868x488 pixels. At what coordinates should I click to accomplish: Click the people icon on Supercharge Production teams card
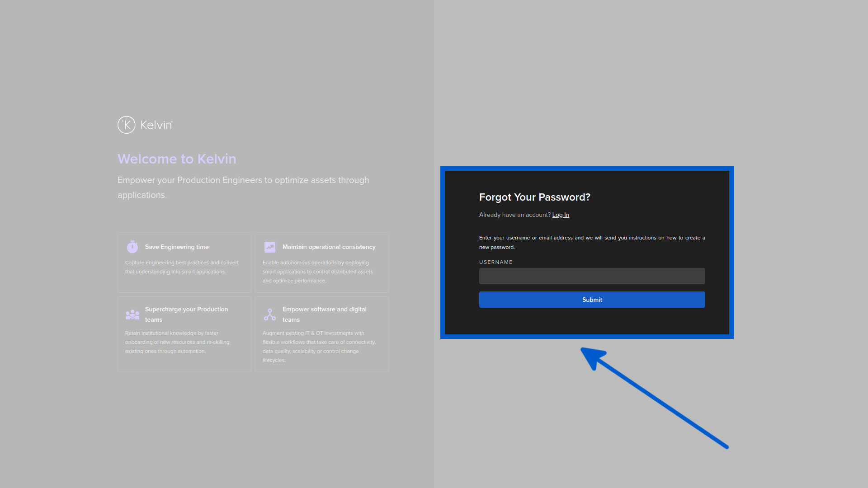click(x=132, y=314)
